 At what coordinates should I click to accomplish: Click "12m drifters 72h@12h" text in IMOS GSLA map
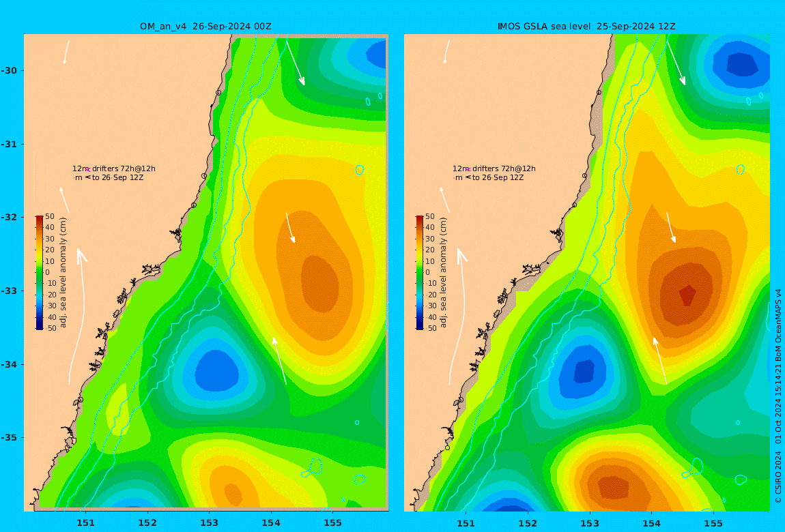(x=494, y=169)
